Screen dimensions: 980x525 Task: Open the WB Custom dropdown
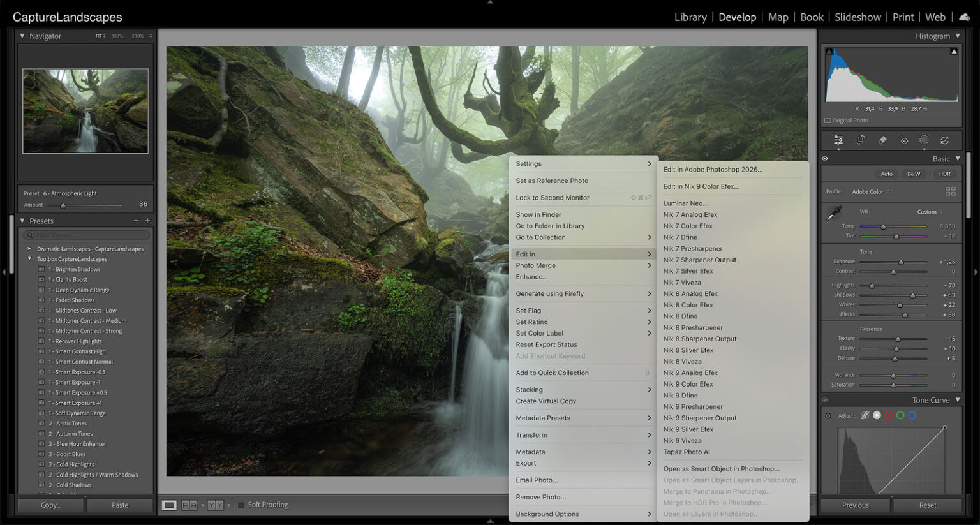(930, 212)
